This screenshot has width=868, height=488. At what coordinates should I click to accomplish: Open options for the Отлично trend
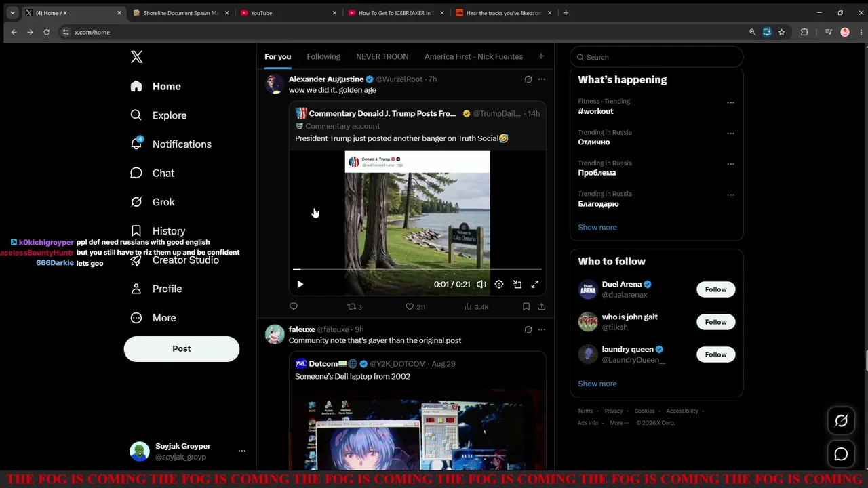coord(730,134)
